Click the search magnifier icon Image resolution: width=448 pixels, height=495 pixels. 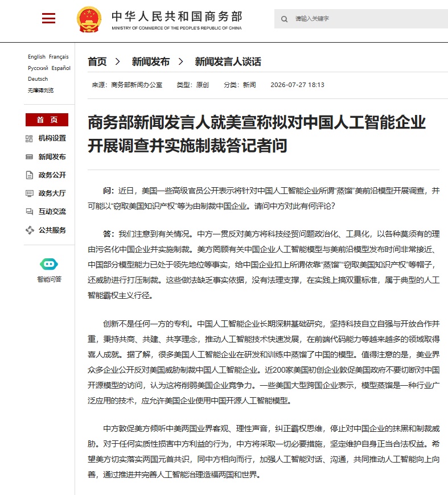coord(285,19)
